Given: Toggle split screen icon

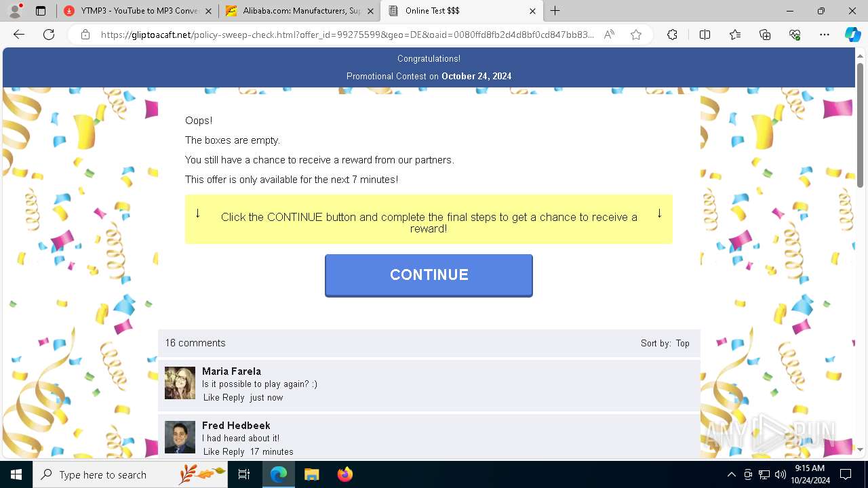Looking at the screenshot, I should tap(705, 35).
